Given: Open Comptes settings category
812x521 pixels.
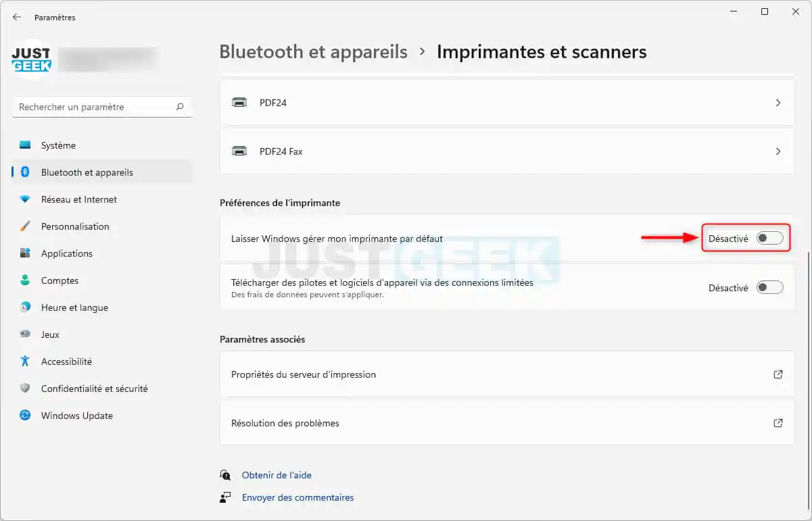Looking at the screenshot, I should tap(102, 280).
